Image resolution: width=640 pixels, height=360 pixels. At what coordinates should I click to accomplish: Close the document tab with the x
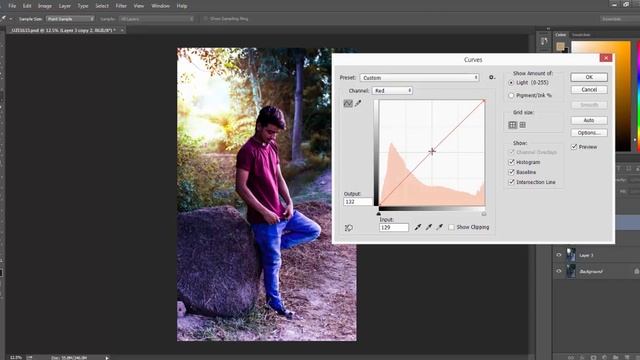click(x=122, y=30)
